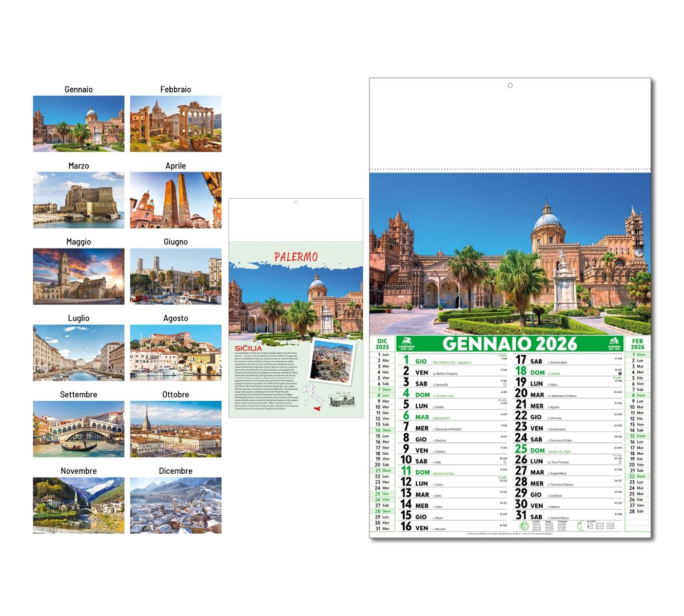The image size is (684, 616).
Task: Expand the FEB 2026 side column
Action: pyautogui.click(x=639, y=343)
